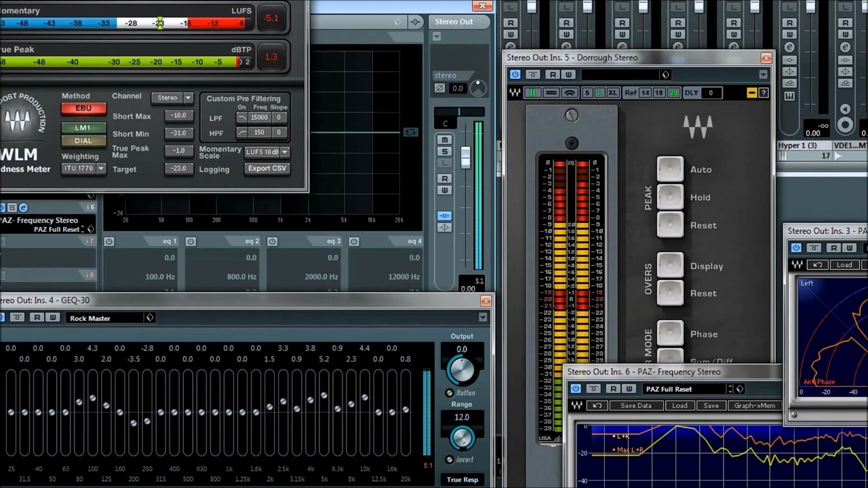Click the highlighted blue channel view icon below W
This screenshot has width=868, height=488.
point(444,216)
